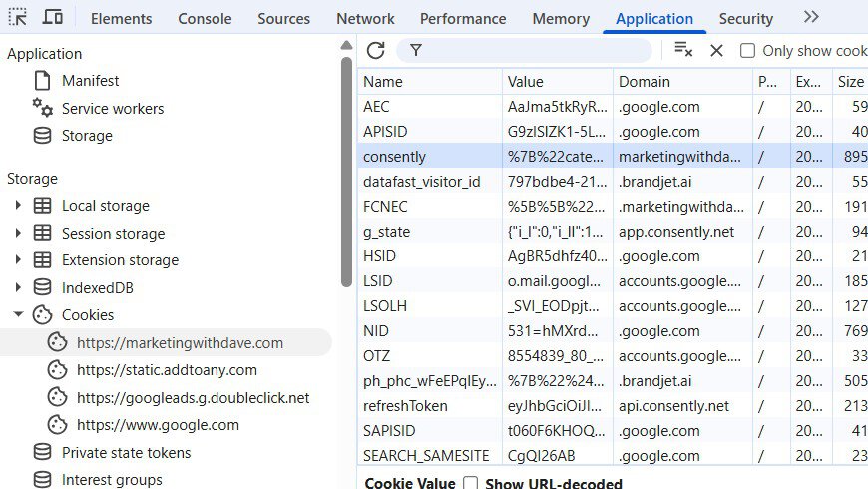The width and height of the screenshot is (868, 489).
Task: Refresh the cookies table
Action: click(376, 50)
